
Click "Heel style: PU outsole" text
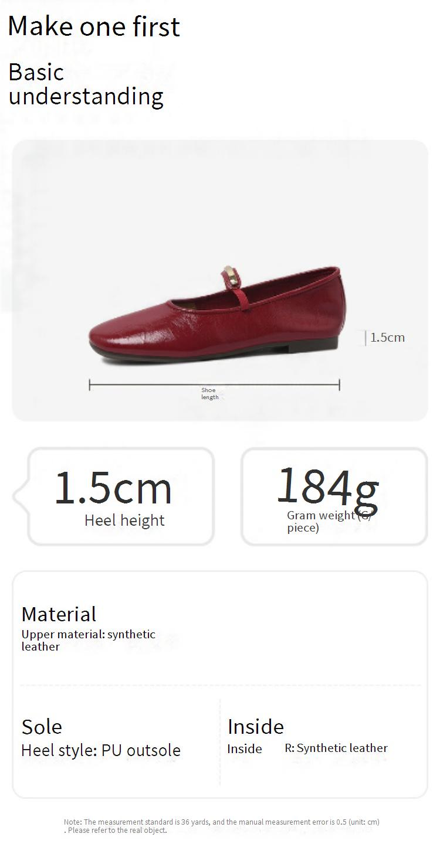(x=101, y=750)
